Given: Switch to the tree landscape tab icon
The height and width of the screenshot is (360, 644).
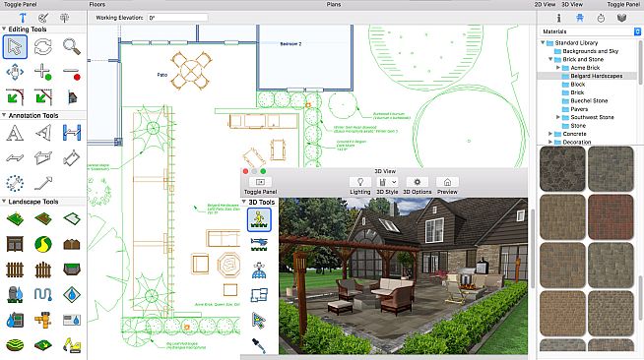Looking at the screenshot, I should point(64,18).
